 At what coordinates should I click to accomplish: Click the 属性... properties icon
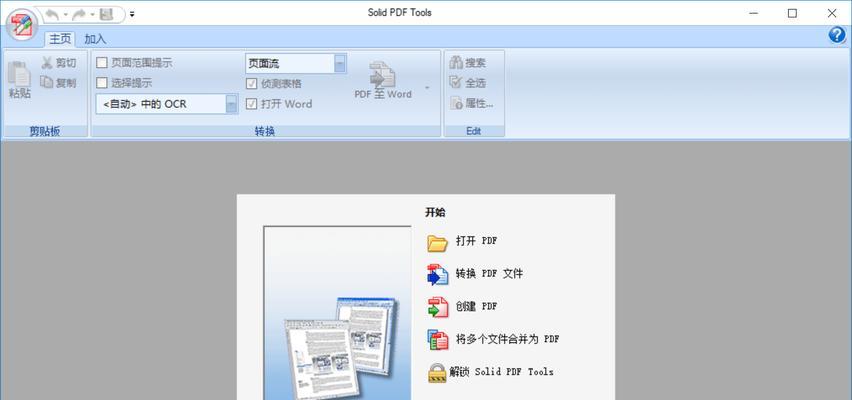pyautogui.click(x=455, y=103)
